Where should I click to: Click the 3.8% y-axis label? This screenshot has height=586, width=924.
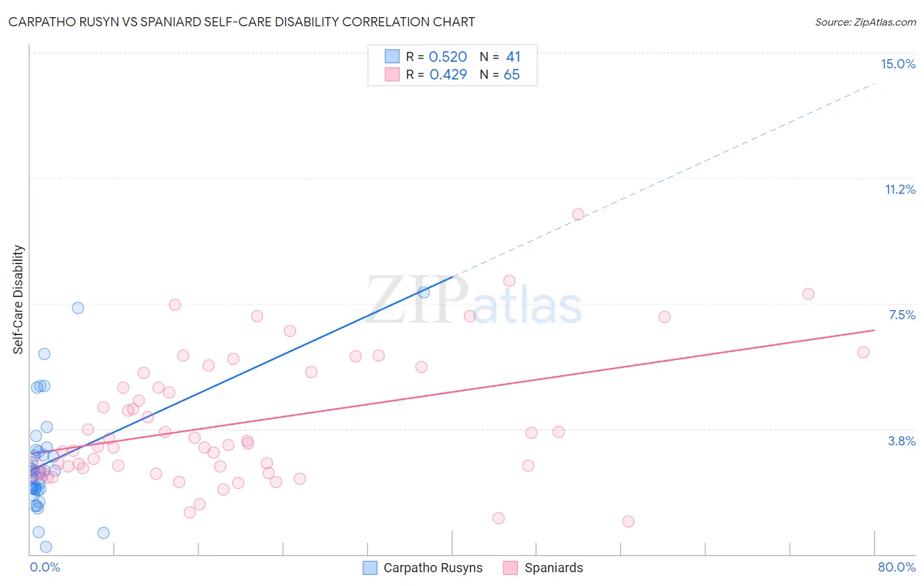[902, 441]
